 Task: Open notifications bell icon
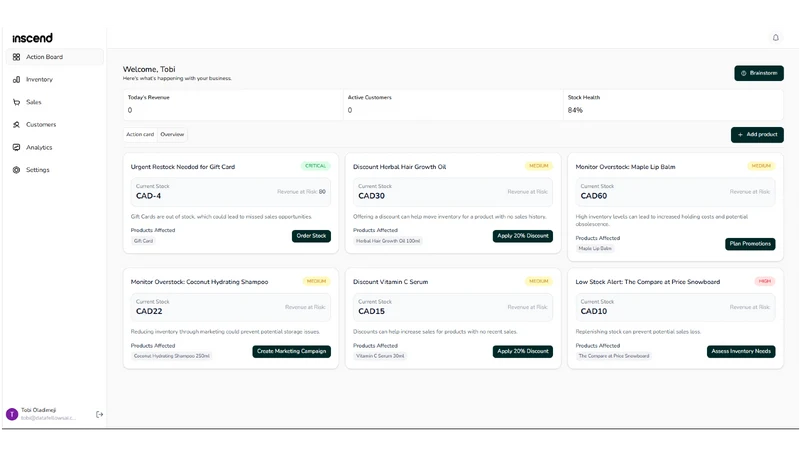tap(776, 37)
